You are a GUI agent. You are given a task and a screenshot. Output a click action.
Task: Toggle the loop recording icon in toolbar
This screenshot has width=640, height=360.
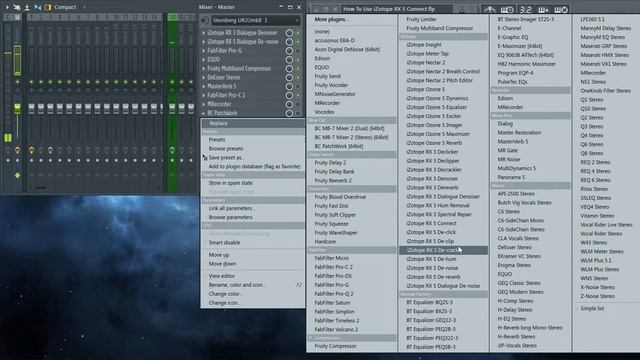[561, 9]
